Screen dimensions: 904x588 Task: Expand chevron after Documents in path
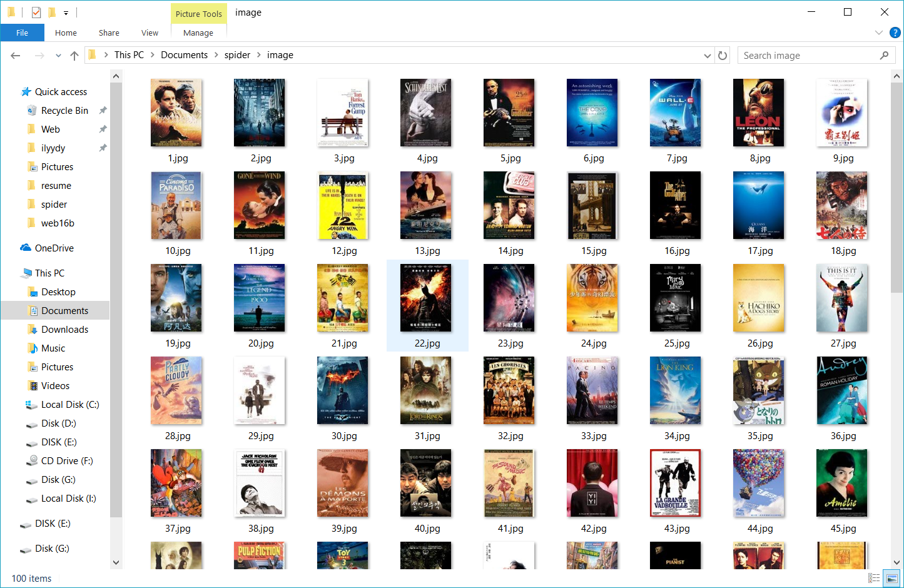coord(216,55)
